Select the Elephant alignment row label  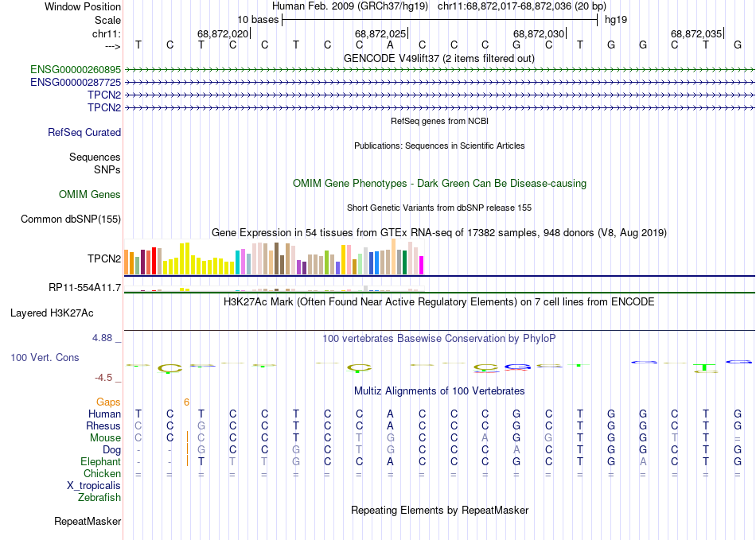pyautogui.click(x=101, y=461)
